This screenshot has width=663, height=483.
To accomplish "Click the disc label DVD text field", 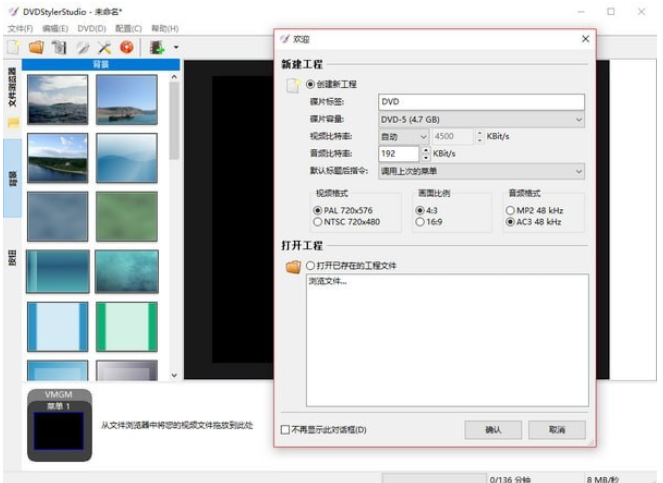I will click(481, 102).
